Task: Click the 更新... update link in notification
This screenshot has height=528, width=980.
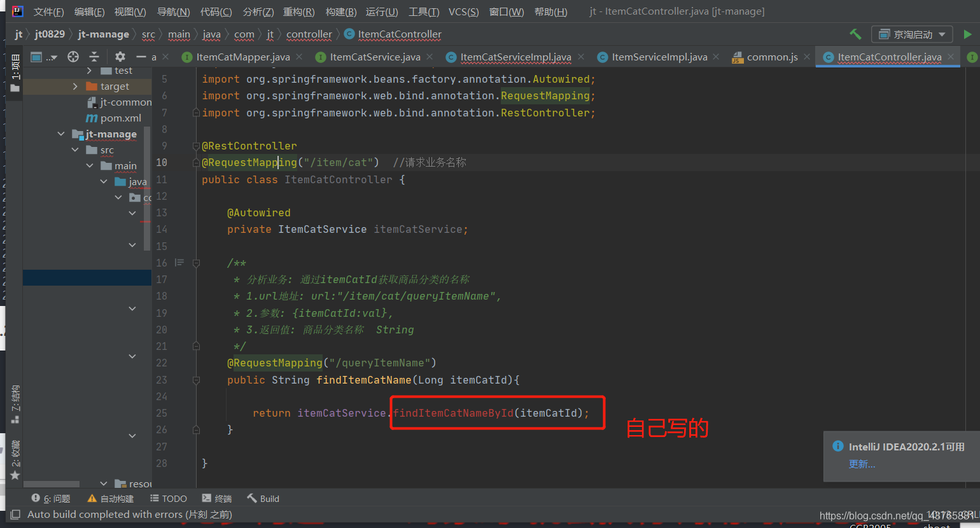Action: [x=862, y=464]
